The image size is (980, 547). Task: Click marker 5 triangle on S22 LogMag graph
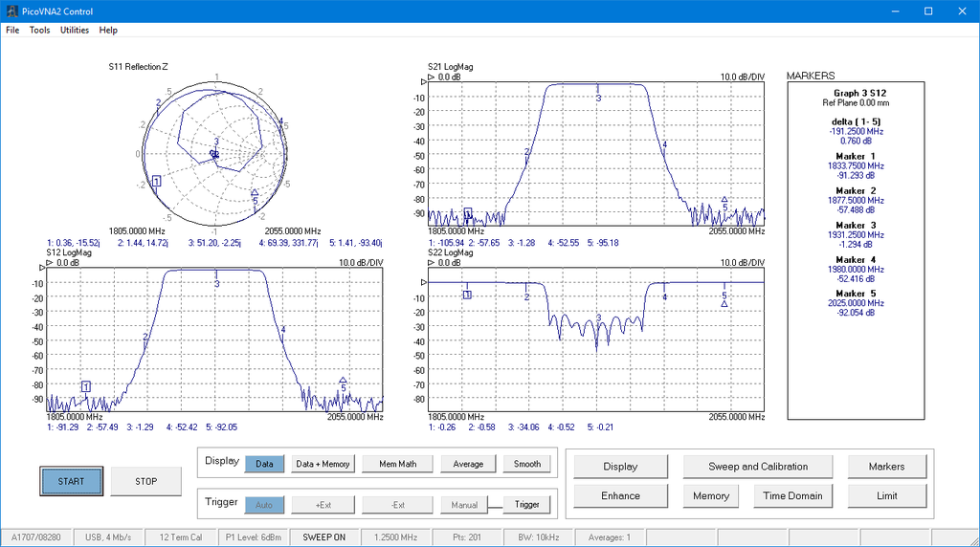tap(724, 304)
